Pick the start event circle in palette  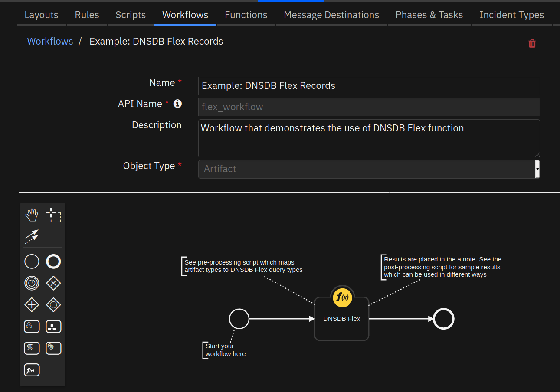(x=32, y=261)
